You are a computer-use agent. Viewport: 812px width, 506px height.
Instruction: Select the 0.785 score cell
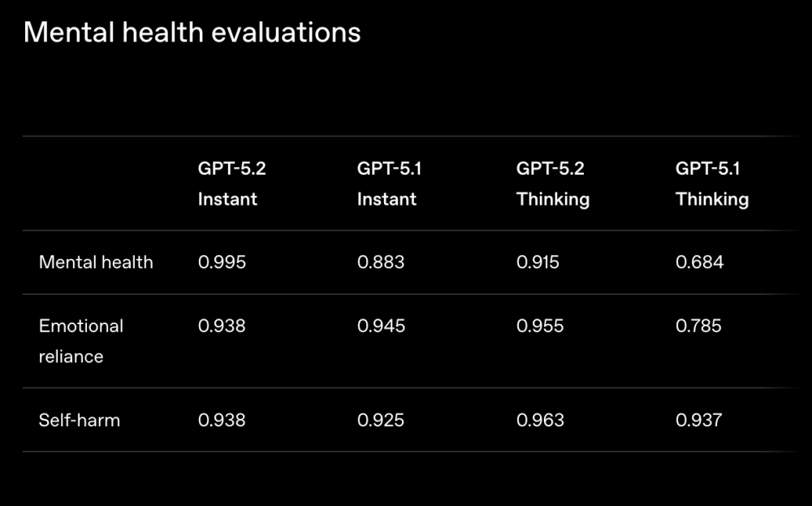tap(698, 326)
